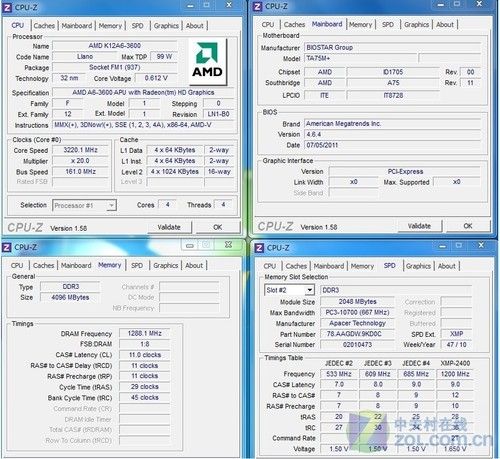Click Validate button in the CPU window

pos(169,227)
